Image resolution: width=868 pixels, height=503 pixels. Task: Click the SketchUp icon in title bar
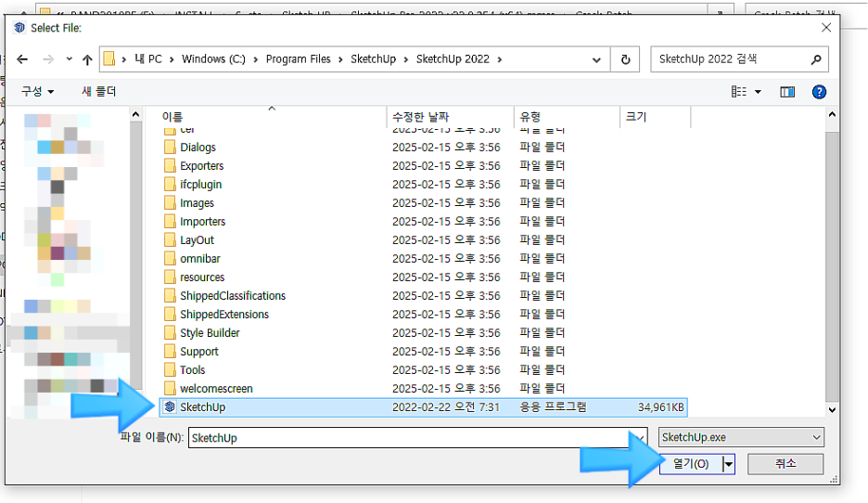(19, 28)
